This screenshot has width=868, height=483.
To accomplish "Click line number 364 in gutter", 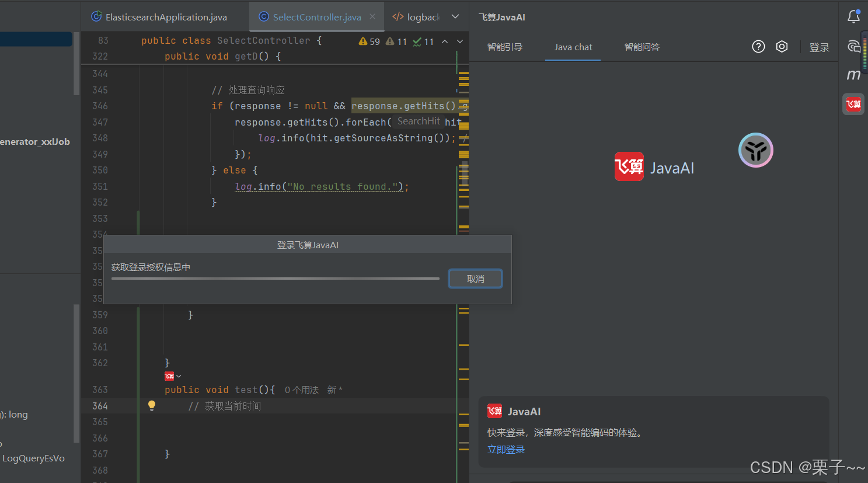I will click(x=100, y=406).
